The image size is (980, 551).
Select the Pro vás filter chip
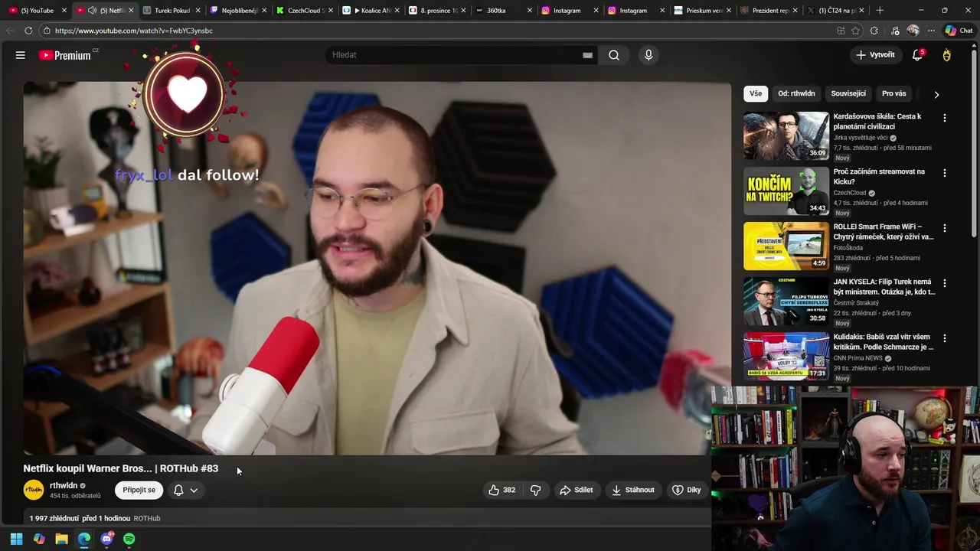coord(893,93)
